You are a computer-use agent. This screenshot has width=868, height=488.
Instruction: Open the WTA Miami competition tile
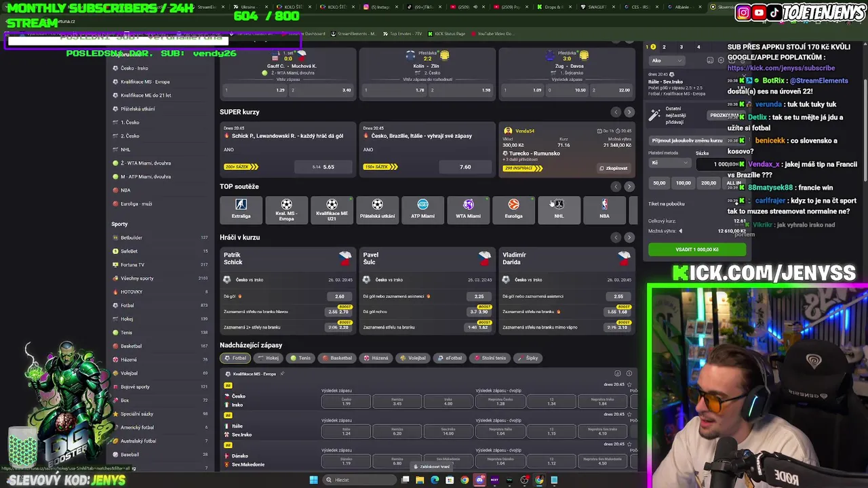(468, 209)
